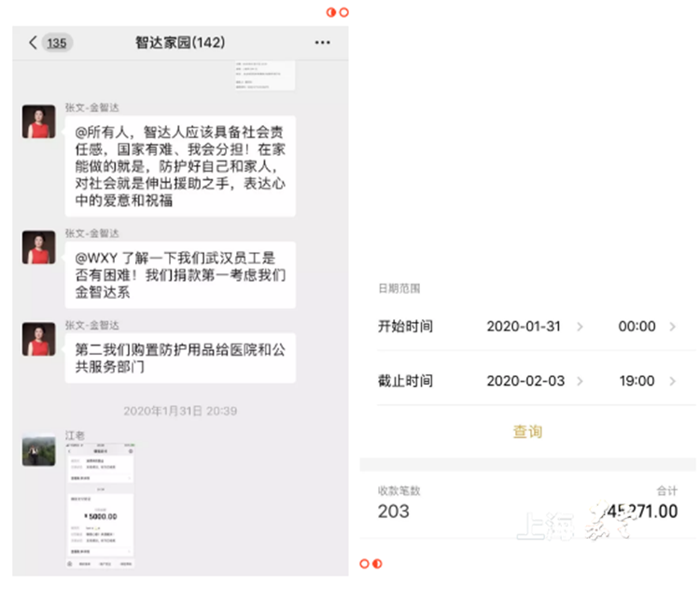
Task: Click the sender name 江老
Action: point(75,435)
